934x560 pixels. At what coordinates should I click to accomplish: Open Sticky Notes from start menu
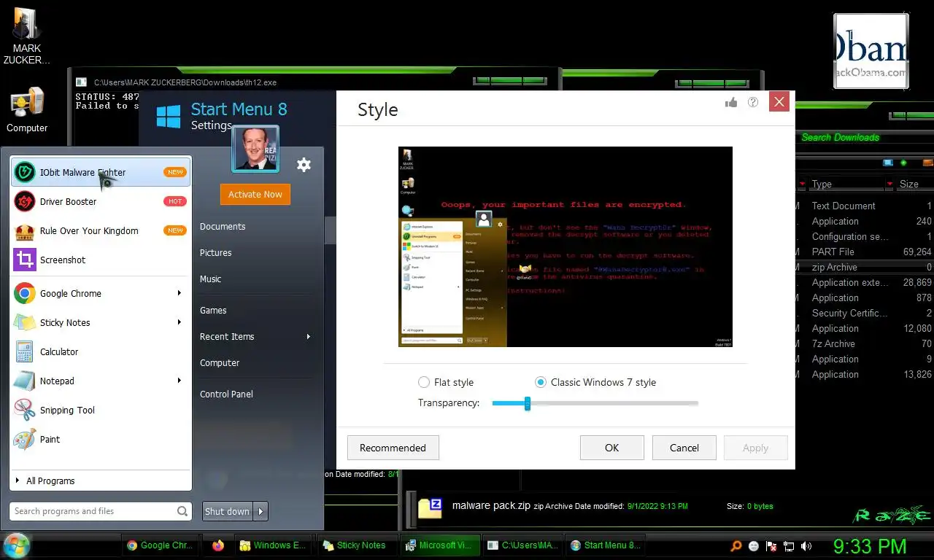(x=101, y=322)
